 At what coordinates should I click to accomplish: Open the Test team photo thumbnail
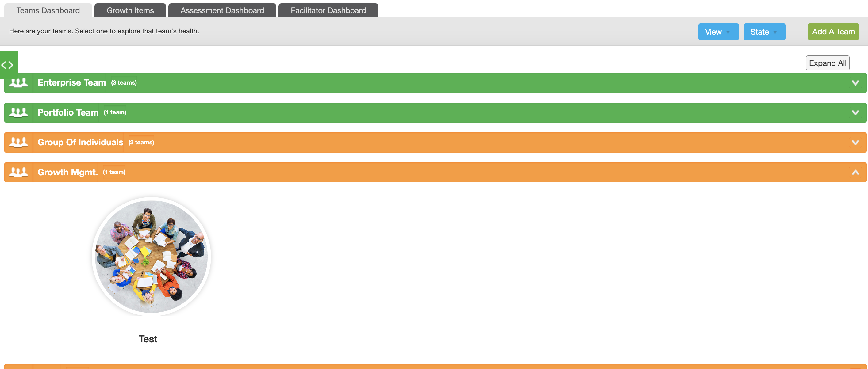pyautogui.click(x=151, y=257)
